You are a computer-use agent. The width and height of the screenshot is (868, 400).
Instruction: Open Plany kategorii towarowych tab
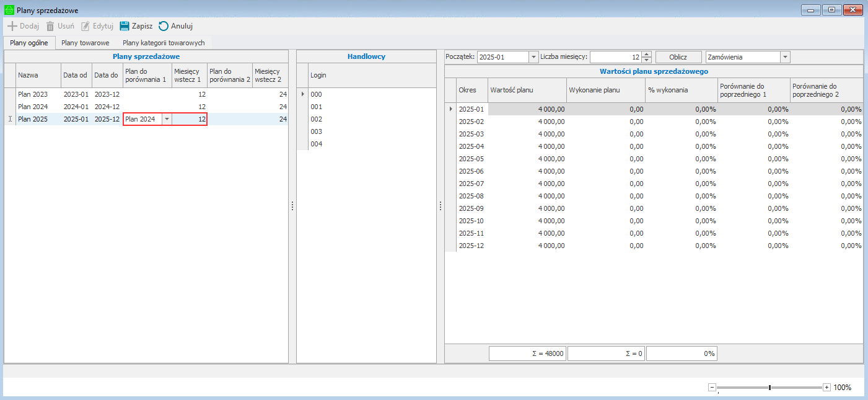pos(164,43)
